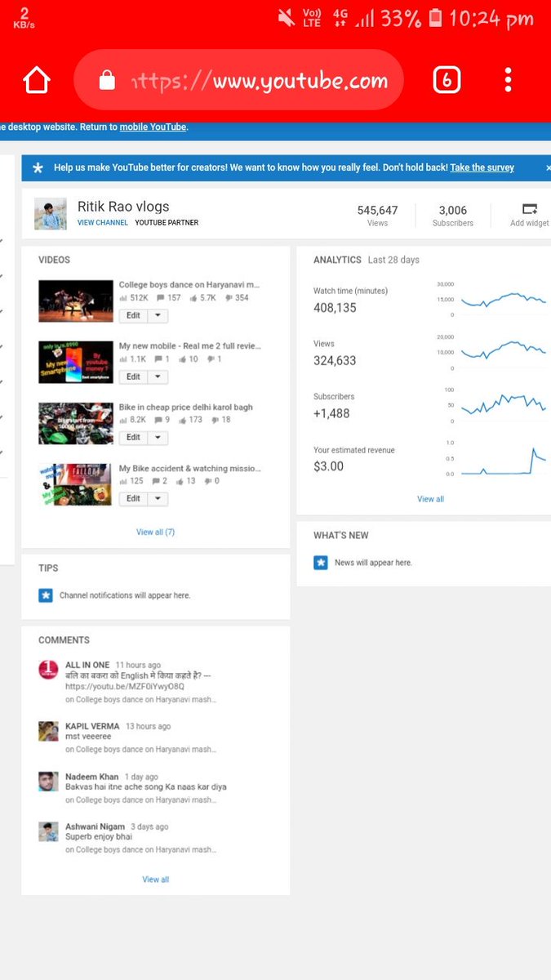Click Ashwani Nigam commenter avatar
The height and width of the screenshot is (980, 551).
click(48, 831)
